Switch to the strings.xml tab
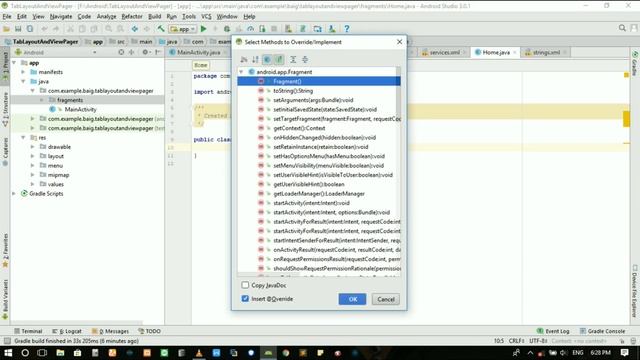This screenshot has width=640, height=360. coord(546,52)
